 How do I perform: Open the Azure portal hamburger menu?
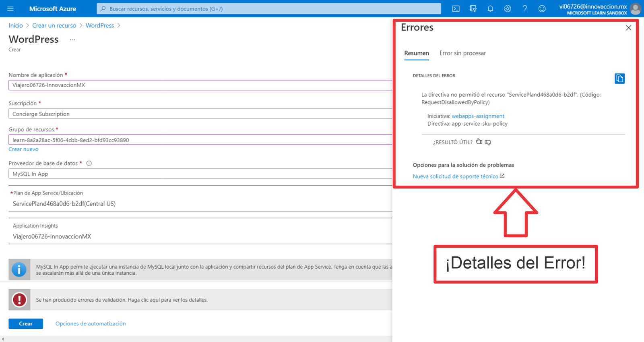pos(10,8)
